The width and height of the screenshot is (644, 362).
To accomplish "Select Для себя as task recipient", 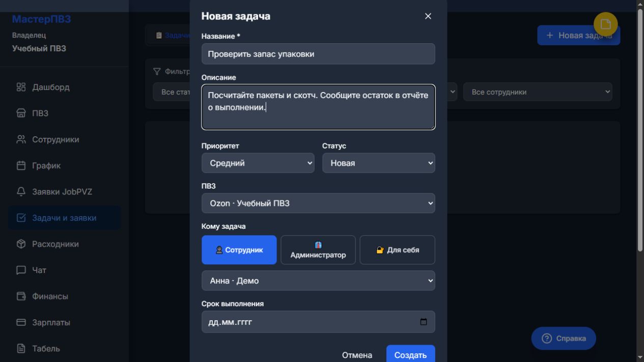I will tap(398, 250).
